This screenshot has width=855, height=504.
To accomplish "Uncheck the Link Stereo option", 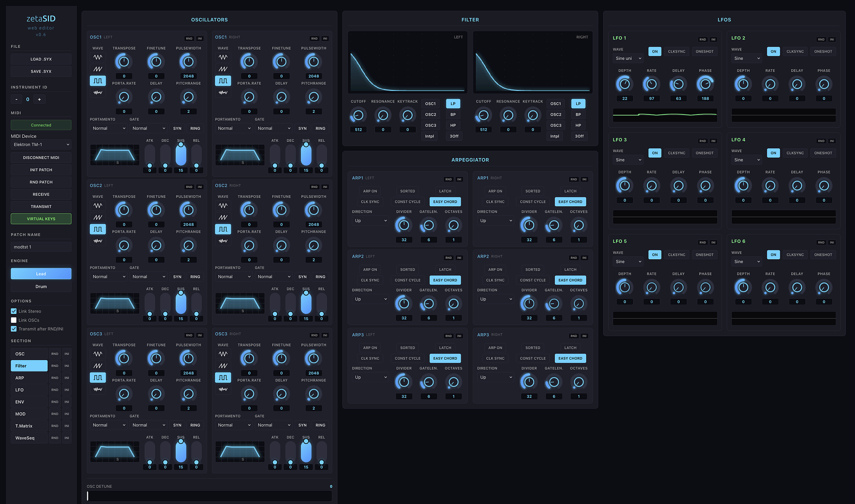I will click(14, 311).
